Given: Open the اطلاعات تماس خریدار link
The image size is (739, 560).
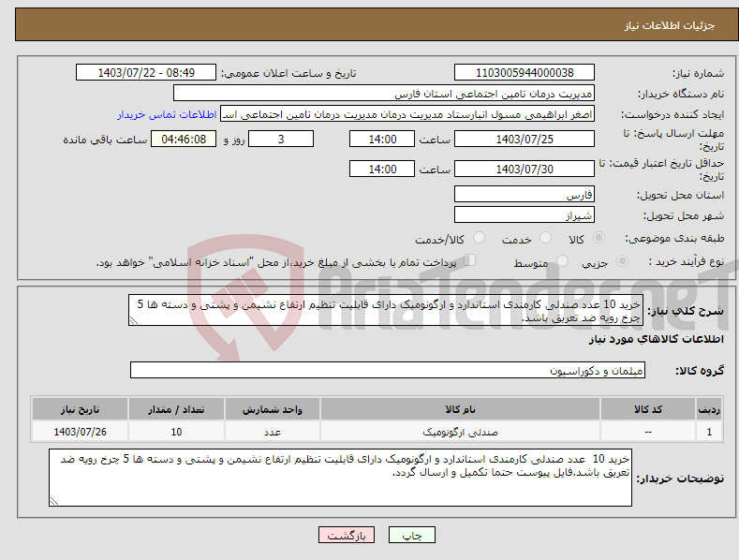Looking at the screenshot, I should (x=167, y=114).
